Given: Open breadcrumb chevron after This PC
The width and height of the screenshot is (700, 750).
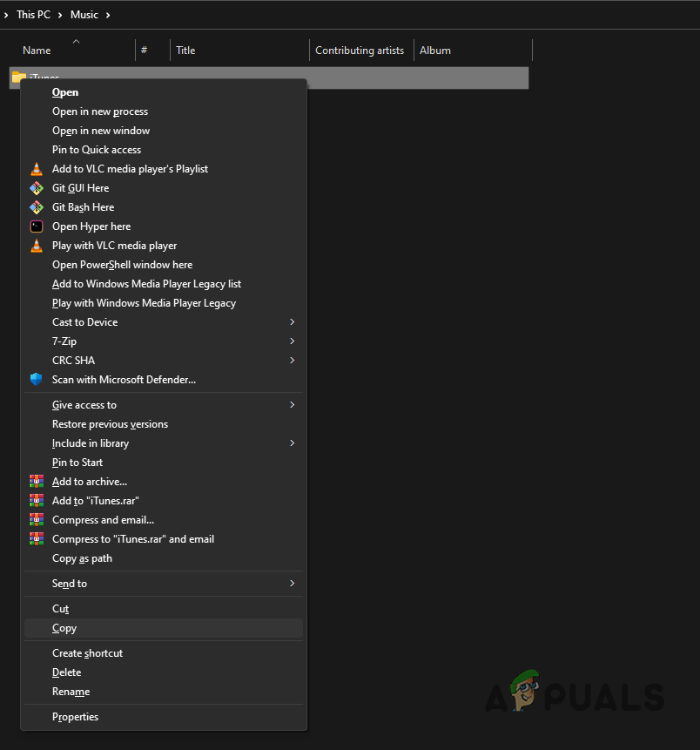Looking at the screenshot, I should [60, 16].
